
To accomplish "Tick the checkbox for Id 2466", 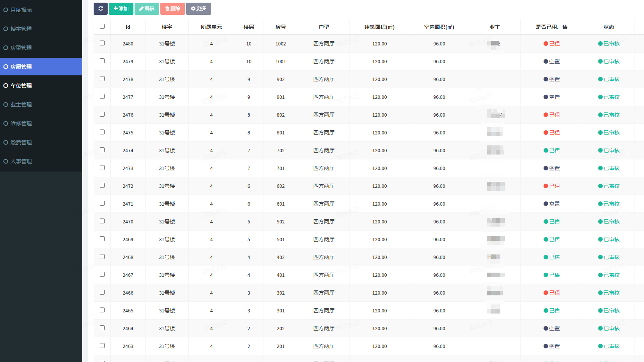I will pyautogui.click(x=102, y=292).
